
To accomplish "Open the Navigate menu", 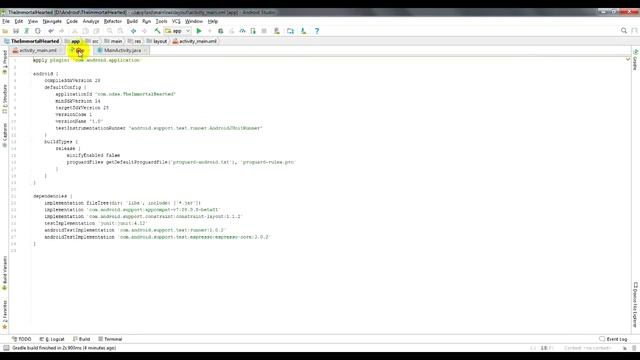I will (x=52, y=21).
